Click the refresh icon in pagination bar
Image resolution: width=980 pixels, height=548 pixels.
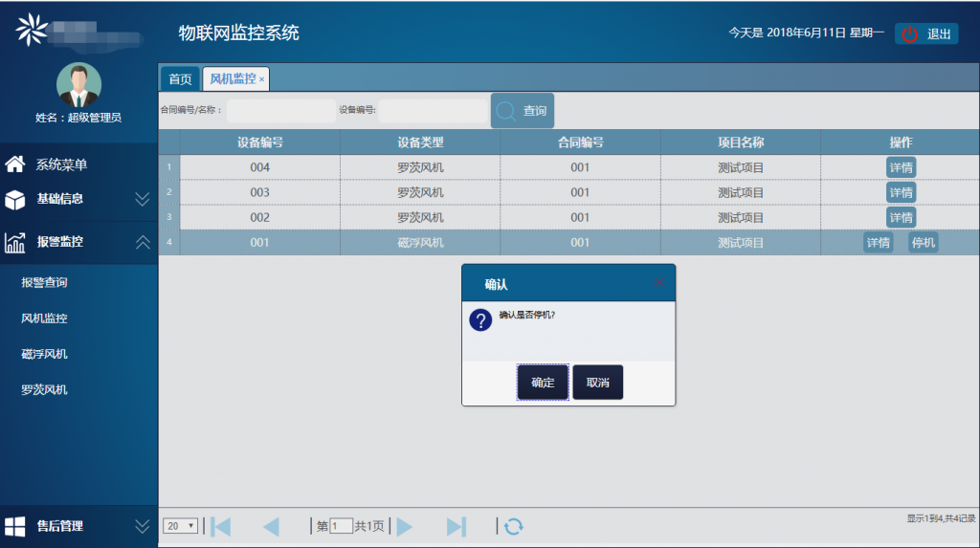point(514,526)
